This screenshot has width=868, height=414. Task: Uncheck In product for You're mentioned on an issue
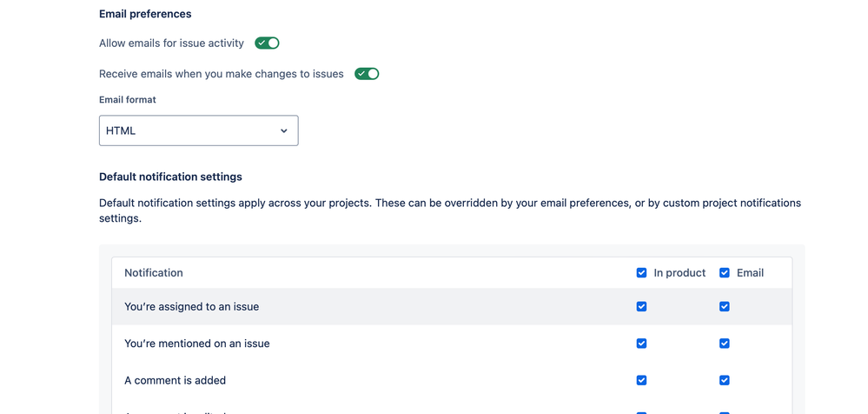tap(641, 344)
